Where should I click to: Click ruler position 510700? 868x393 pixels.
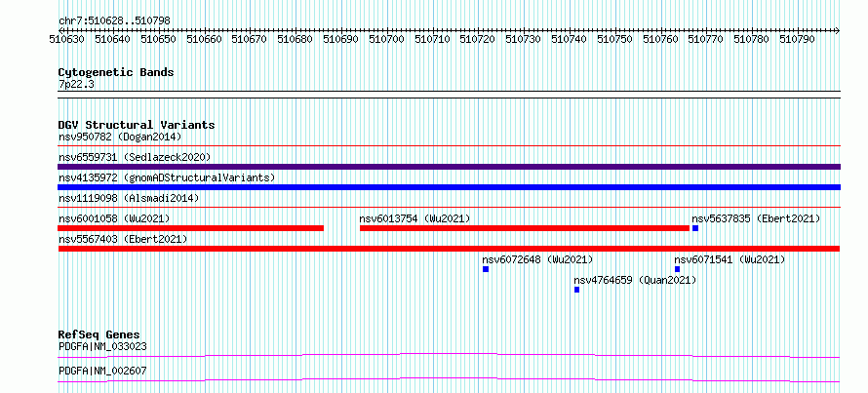click(386, 39)
